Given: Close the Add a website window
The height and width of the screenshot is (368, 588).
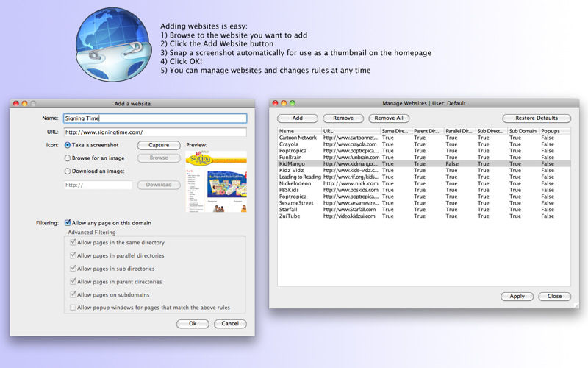Looking at the screenshot, I should (15, 103).
